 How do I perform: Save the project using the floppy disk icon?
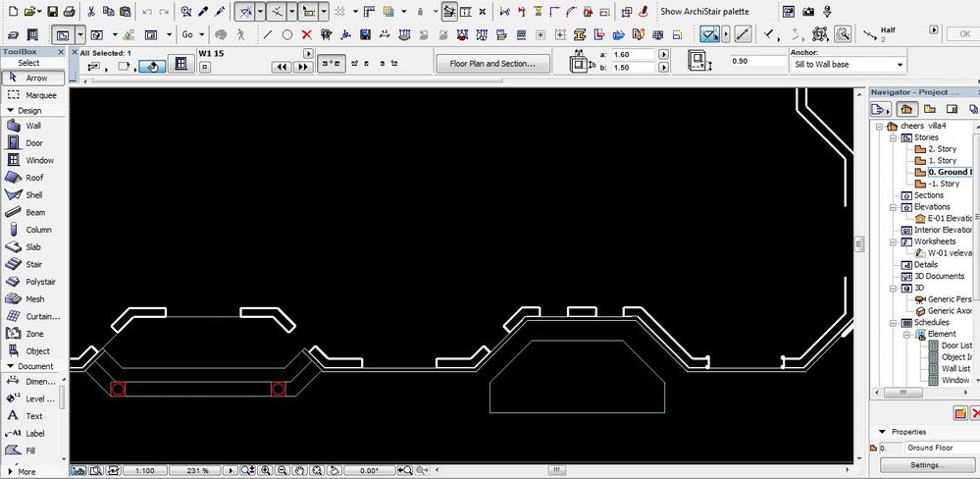[53, 11]
